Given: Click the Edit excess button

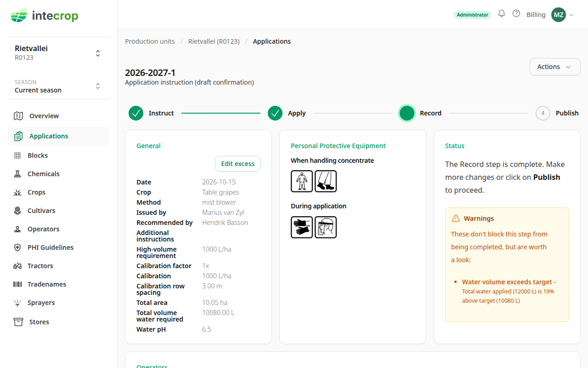Looking at the screenshot, I should [x=237, y=164].
